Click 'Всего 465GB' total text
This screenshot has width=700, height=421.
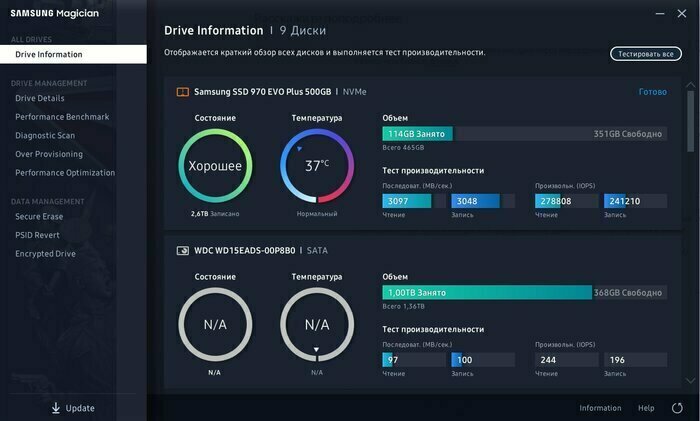click(403, 148)
